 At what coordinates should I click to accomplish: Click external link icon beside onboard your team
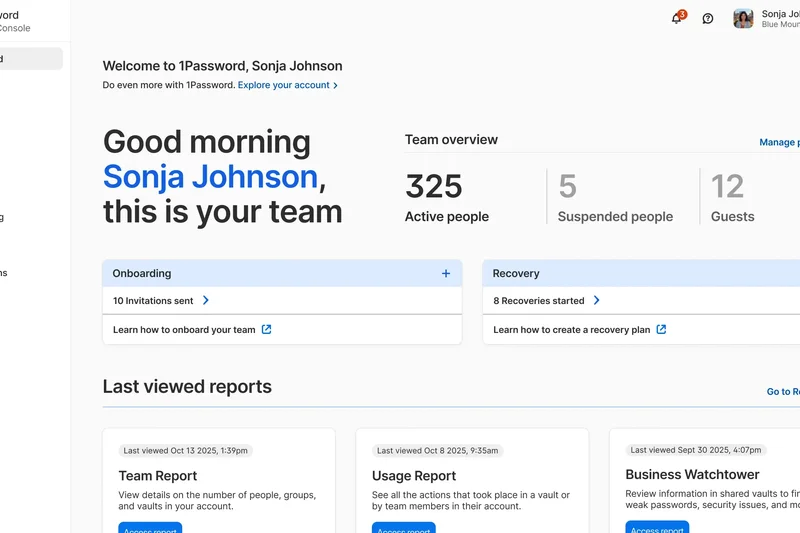266,329
